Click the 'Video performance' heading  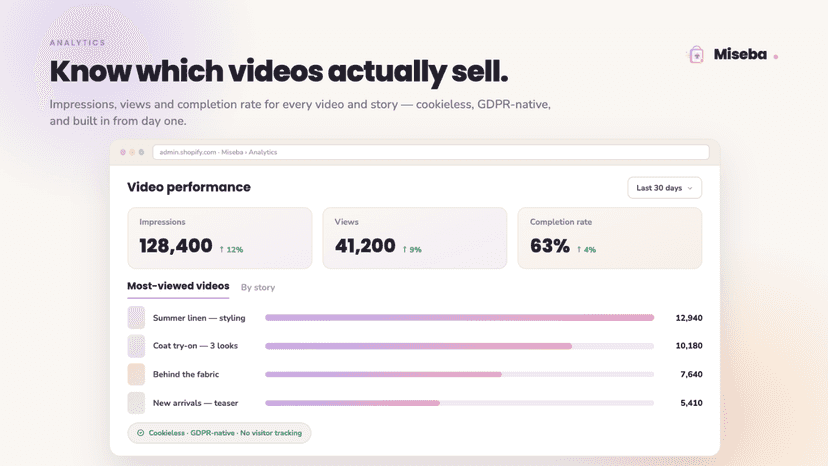pyautogui.click(x=189, y=187)
